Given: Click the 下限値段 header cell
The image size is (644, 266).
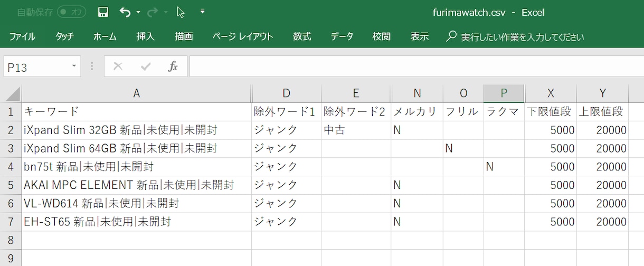Looking at the screenshot, I should [x=551, y=112].
